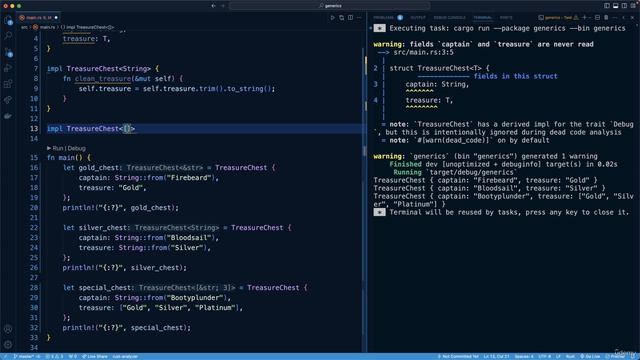This screenshot has width=640, height=360.
Task: Toggle secondary side bar layout icon
Action: click(x=624, y=6)
